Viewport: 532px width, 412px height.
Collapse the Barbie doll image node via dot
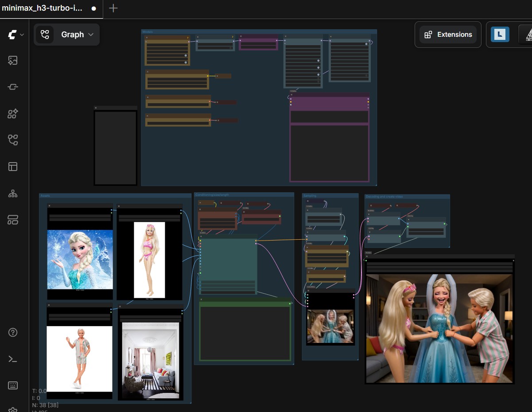[120, 206]
